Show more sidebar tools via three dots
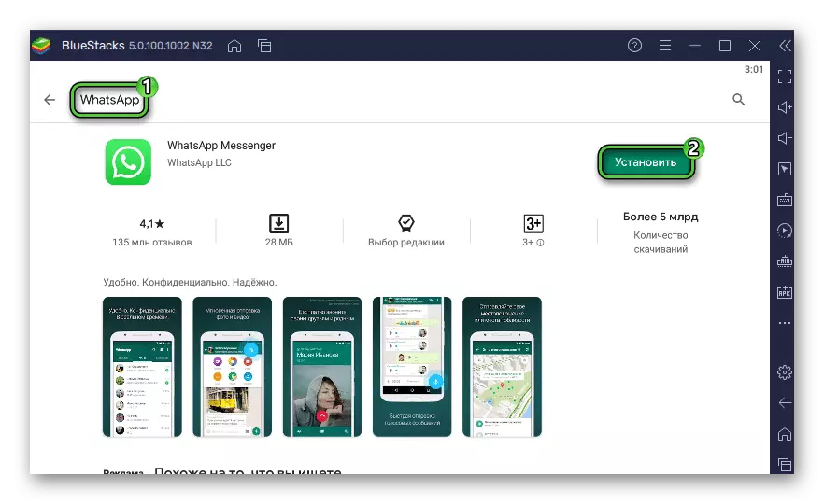Screen dimensions: 824x504 (x=785, y=323)
